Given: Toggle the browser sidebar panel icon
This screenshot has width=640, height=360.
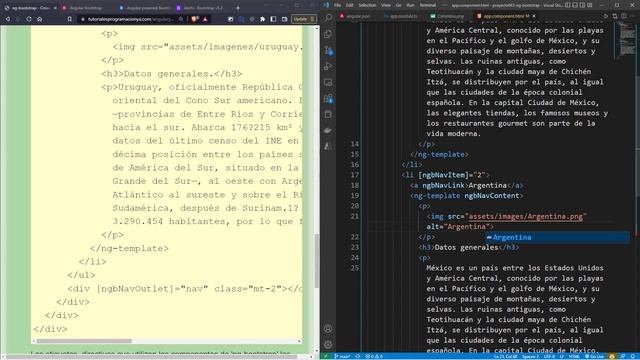Looking at the screenshot, I should pos(273,19).
